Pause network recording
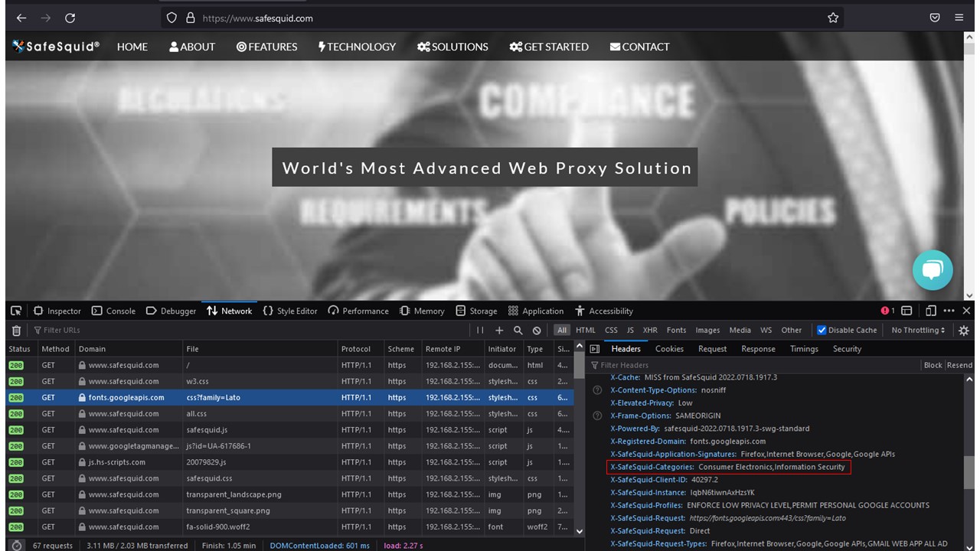The image size is (980, 551). (x=480, y=331)
